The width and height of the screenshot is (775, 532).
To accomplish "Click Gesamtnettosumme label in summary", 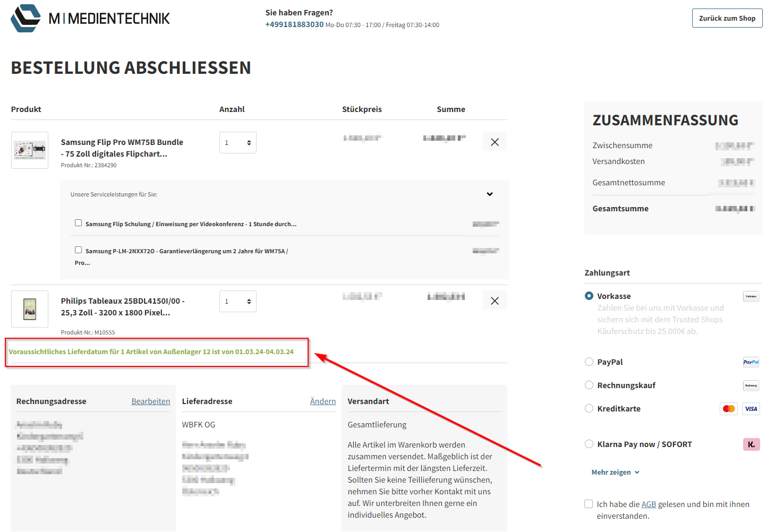I will point(628,183).
